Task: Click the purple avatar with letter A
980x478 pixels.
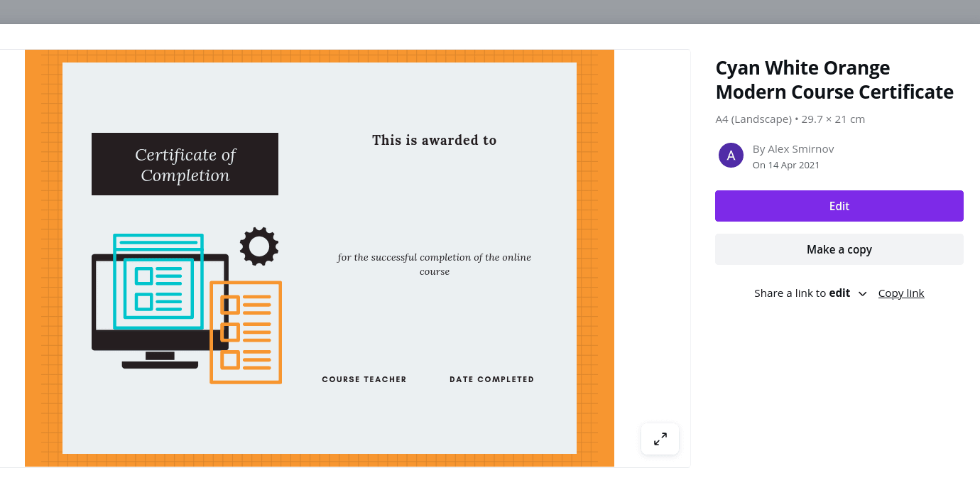Action: click(731, 156)
